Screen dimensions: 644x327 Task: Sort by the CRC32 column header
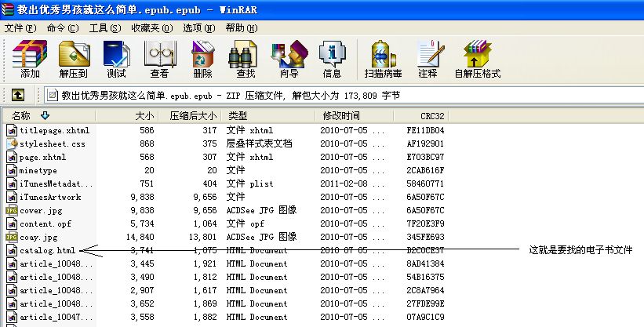(x=421, y=116)
